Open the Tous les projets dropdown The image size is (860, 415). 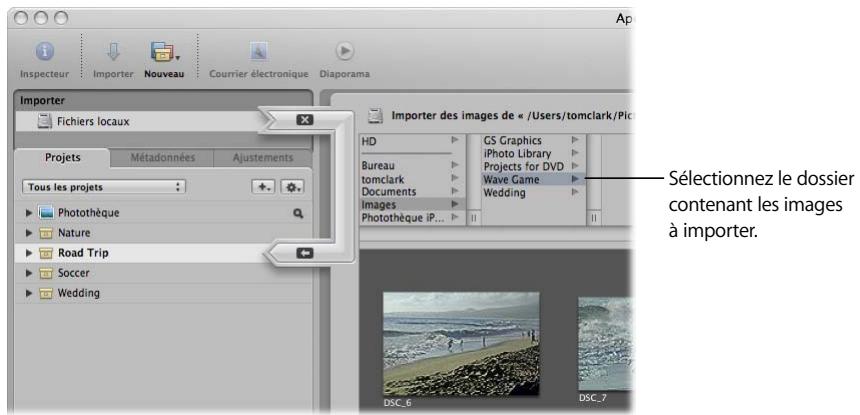tap(104, 187)
